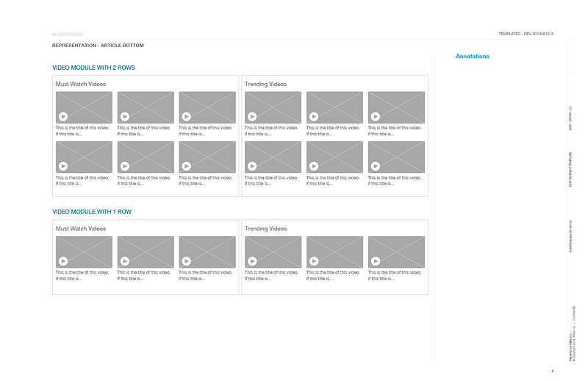The width and height of the screenshot is (588, 381).
Task: Play third top-row Must Watch video, 2-row module
Action: point(187,117)
